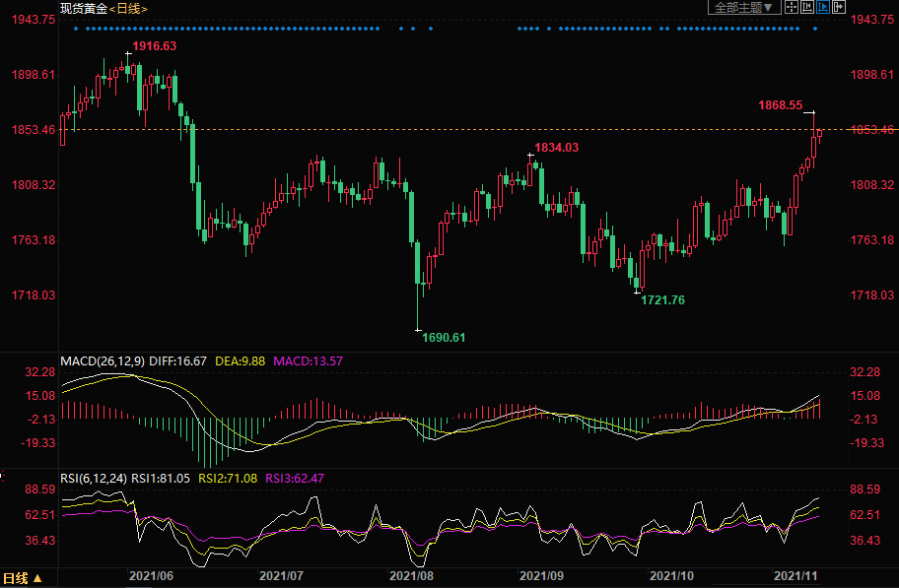
Task: Click the 1916.63 high price marker
Action: 155,46
